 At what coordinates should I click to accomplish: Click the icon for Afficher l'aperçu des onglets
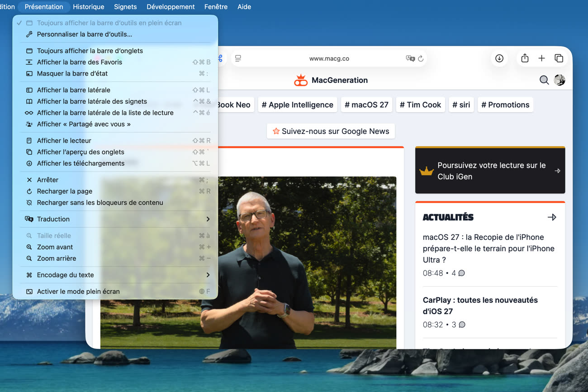point(29,152)
